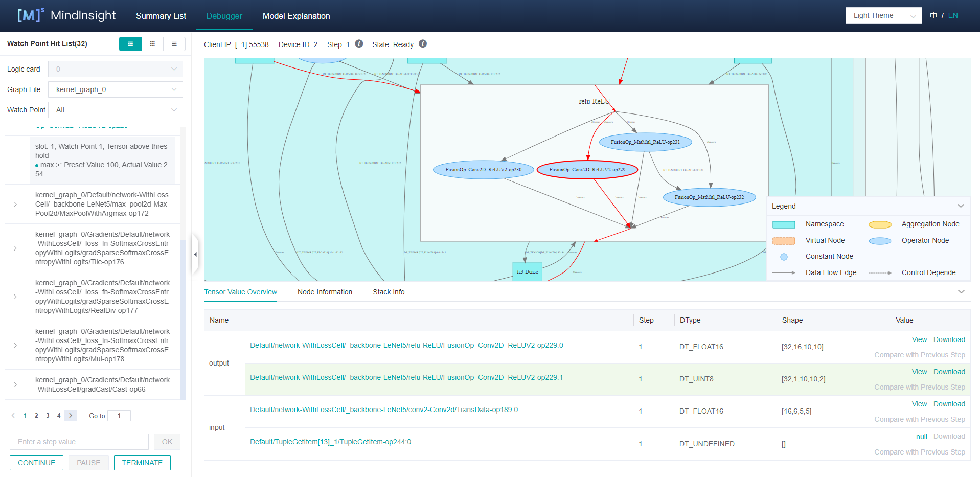Open the Light Theme dropdown
Image resolution: width=980 pixels, height=477 pixels.
883,15
